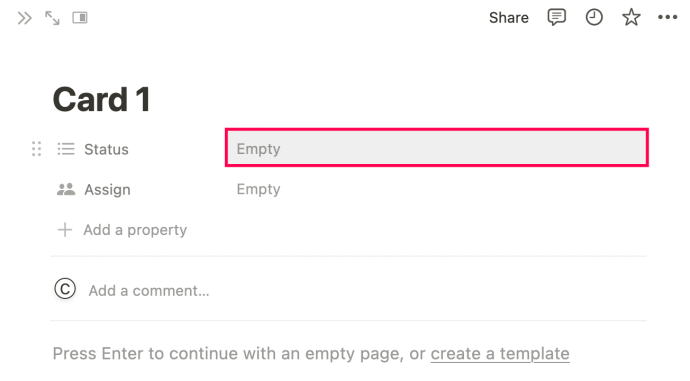The height and width of the screenshot is (381, 690).
Task: Click the create a template link
Action: click(x=500, y=353)
